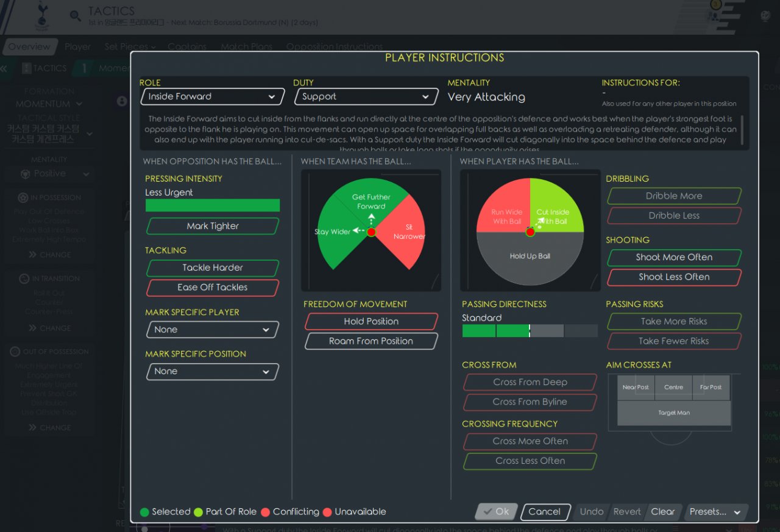The image size is (780, 532).
Task: Open the Role dropdown showing Inside Forward
Action: pyautogui.click(x=212, y=96)
